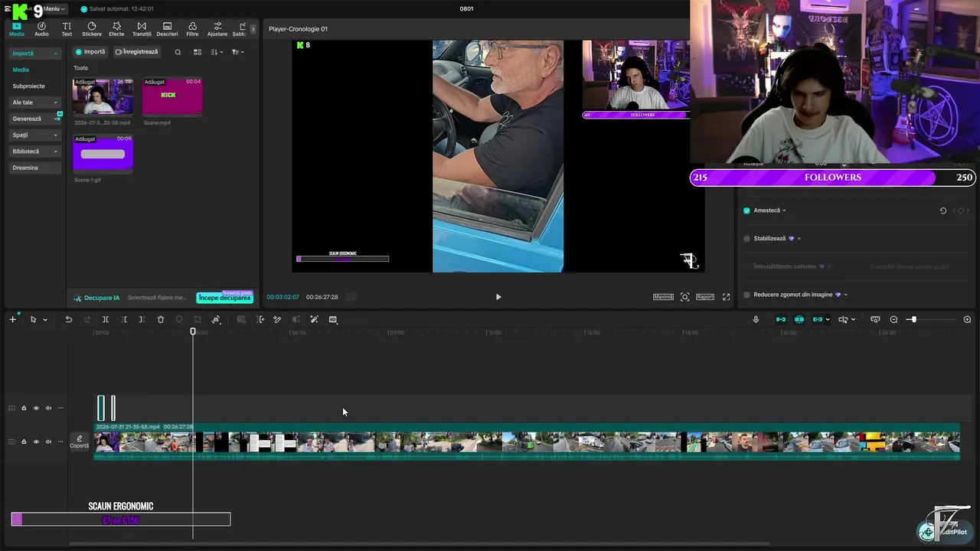980x551 pixels.
Task: Toggle the Amestecă checkbox
Action: pos(746,210)
